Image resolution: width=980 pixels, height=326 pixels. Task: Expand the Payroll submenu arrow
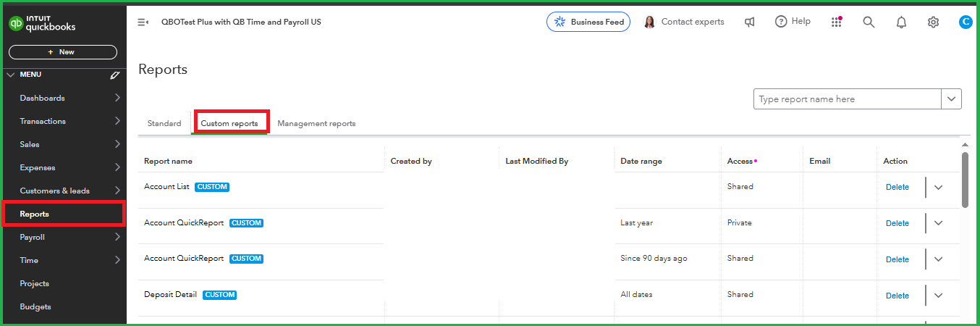(117, 237)
